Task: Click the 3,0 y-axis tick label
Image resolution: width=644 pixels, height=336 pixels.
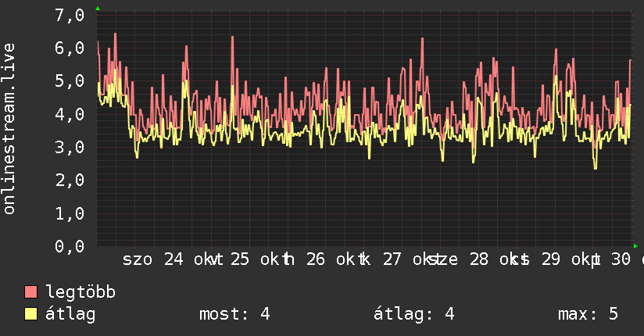Action: pyautogui.click(x=70, y=147)
